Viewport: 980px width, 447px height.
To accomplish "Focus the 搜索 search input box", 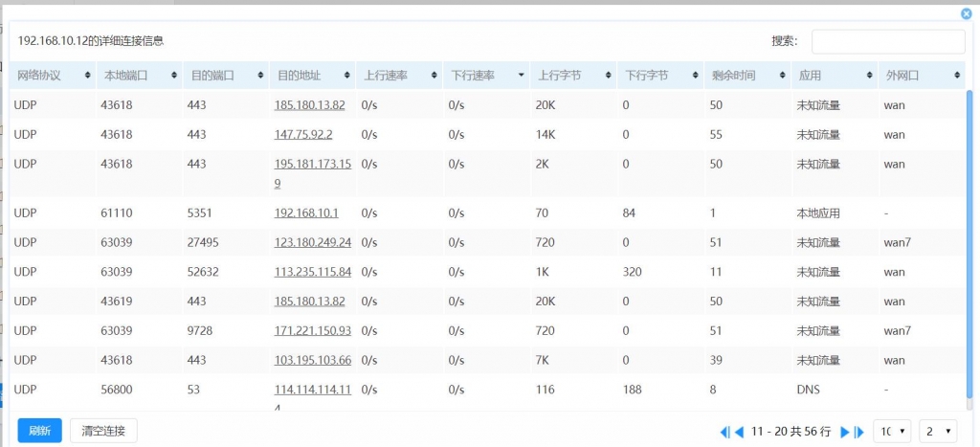I will (x=887, y=41).
